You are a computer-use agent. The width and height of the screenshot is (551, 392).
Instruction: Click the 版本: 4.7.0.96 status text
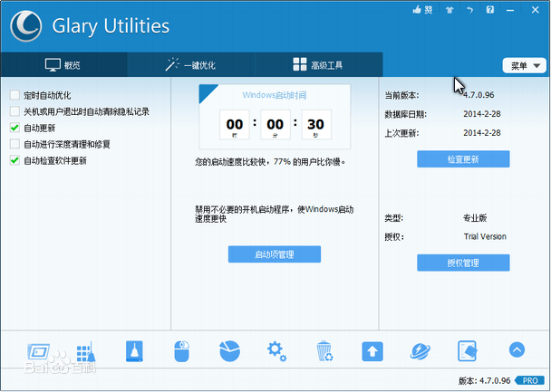pos(485,381)
